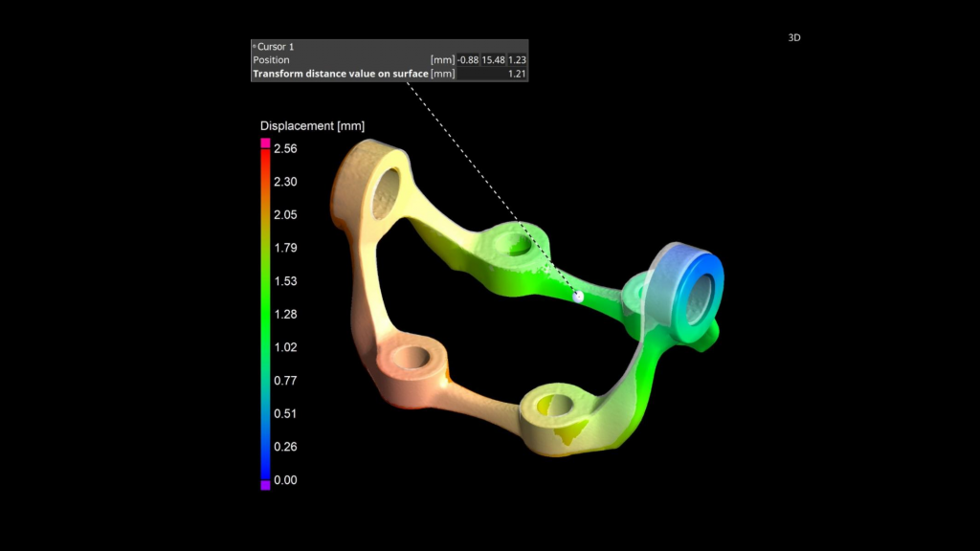980x551 pixels.
Task: Toggle the Cursor 1 annotation visibility dot
Action: [x=254, y=45]
